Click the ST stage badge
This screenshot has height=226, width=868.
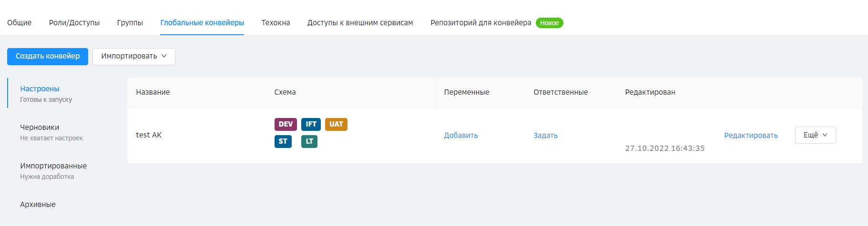[x=283, y=141]
